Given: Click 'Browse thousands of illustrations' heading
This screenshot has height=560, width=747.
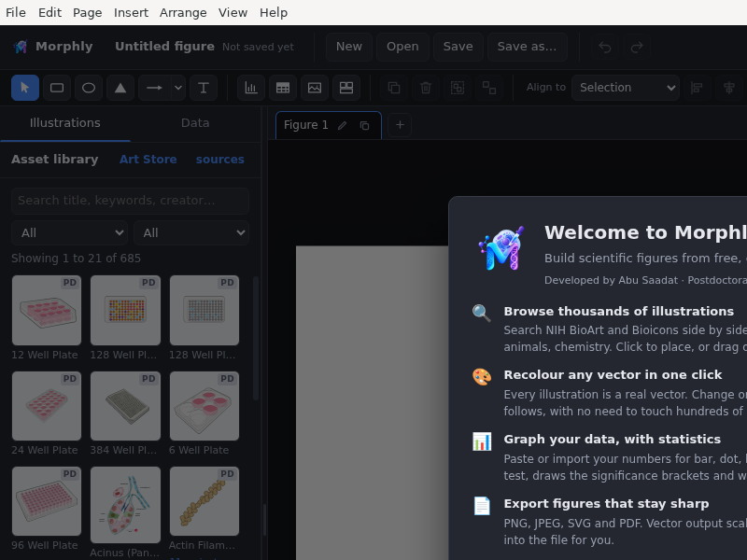Looking at the screenshot, I should coord(618,312).
